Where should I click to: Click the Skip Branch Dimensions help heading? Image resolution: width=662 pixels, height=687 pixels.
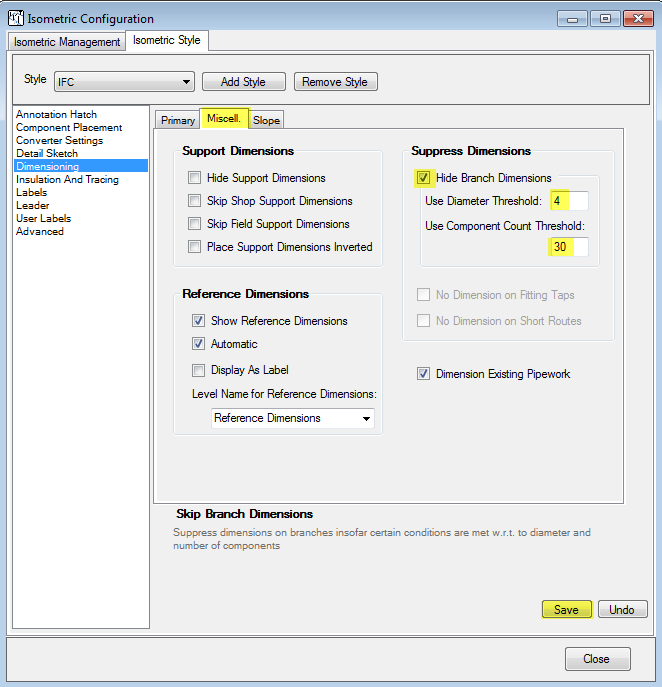coord(244,513)
